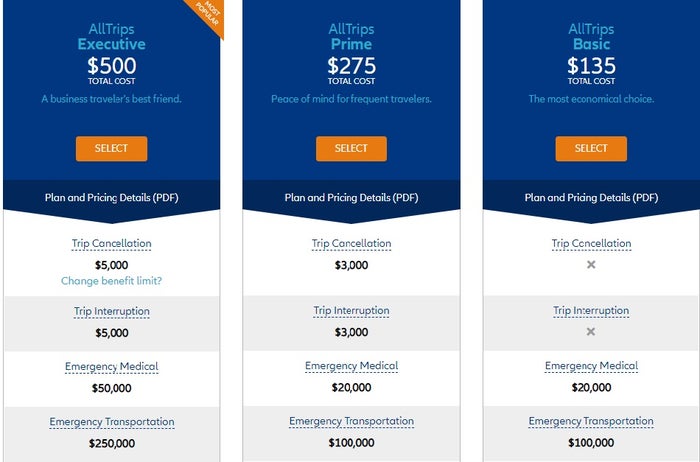Click Emergency Medical under Prime plan

[351, 366]
